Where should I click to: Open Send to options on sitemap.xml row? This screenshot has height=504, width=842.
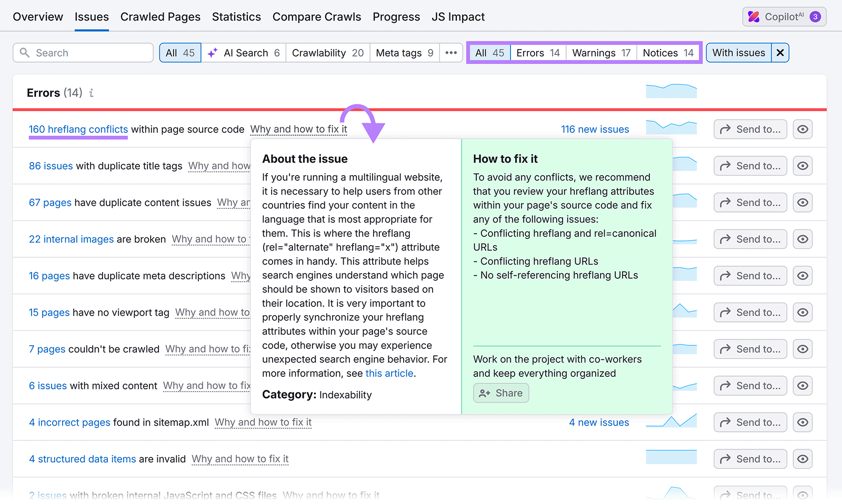(749, 422)
